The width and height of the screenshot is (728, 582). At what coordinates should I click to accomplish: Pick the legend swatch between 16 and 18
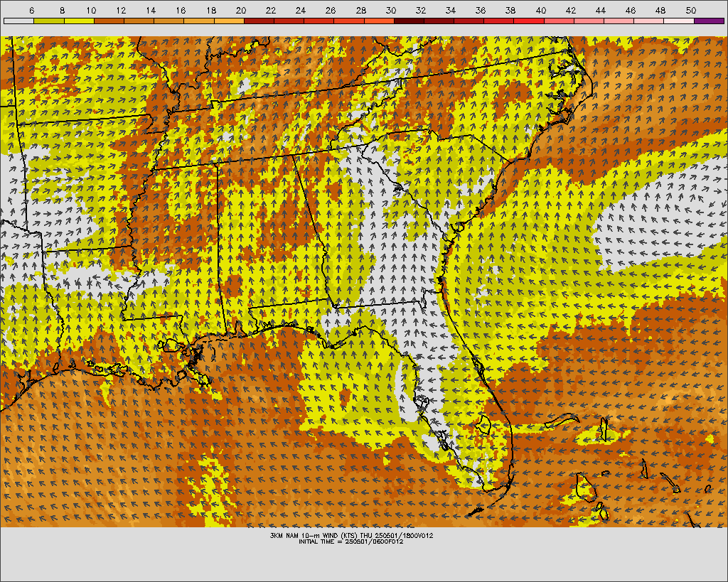(199, 21)
